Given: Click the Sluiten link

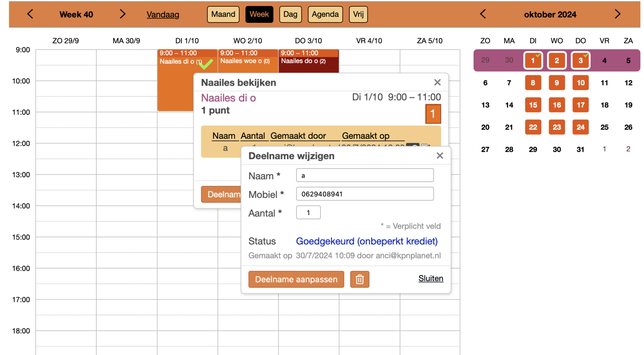Looking at the screenshot, I should click(431, 278).
